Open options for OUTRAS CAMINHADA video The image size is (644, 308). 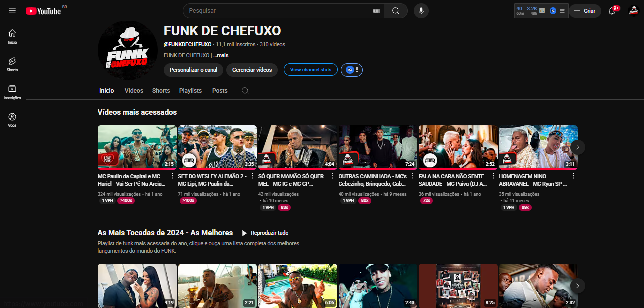(413, 176)
